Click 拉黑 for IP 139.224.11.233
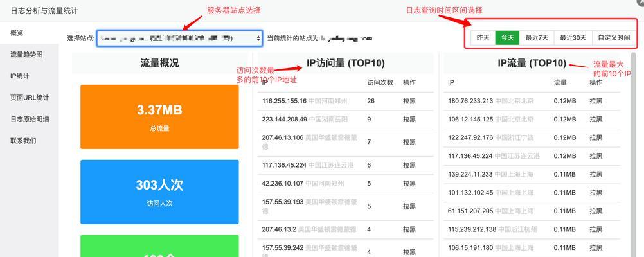The height and width of the screenshot is (257, 644). (x=596, y=174)
